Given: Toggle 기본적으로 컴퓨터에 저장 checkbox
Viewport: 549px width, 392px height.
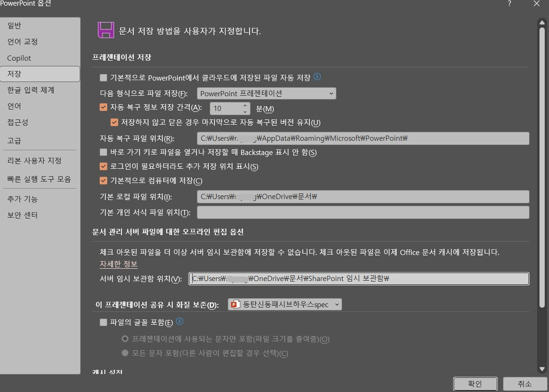Looking at the screenshot, I should [x=103, y=181].
